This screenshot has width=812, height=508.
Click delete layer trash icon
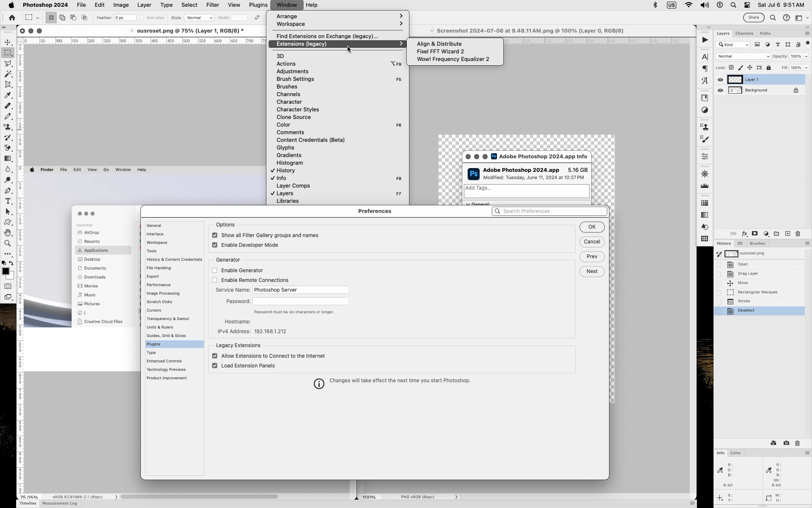pos(798,234)
